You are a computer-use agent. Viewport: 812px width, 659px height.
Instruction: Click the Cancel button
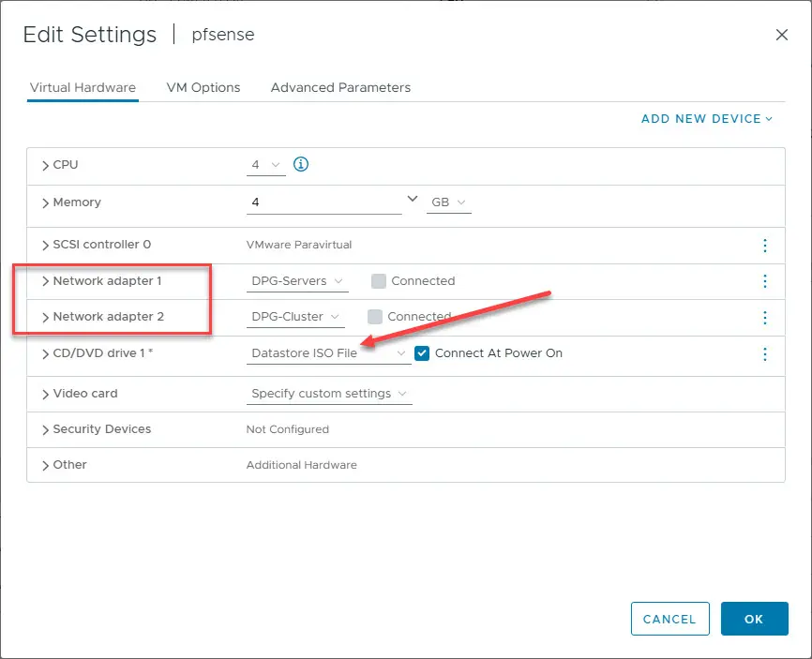[x=669, y=619]
